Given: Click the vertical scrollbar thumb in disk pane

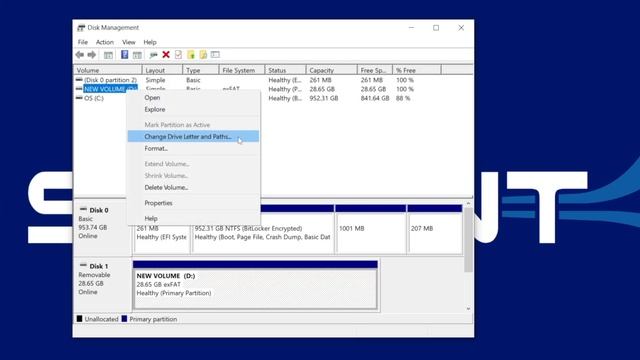Looking at the screenshot, I should click(x=468, y=240).
